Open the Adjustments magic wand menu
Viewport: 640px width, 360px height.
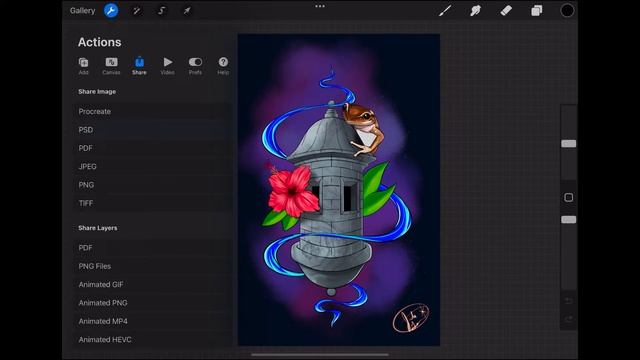click(136, 11)
